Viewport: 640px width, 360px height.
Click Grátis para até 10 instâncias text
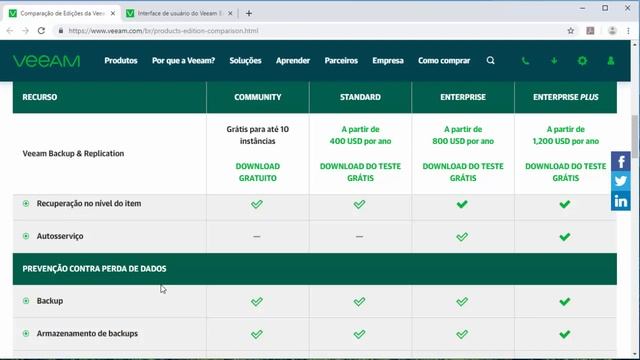(x=258, y=135)
